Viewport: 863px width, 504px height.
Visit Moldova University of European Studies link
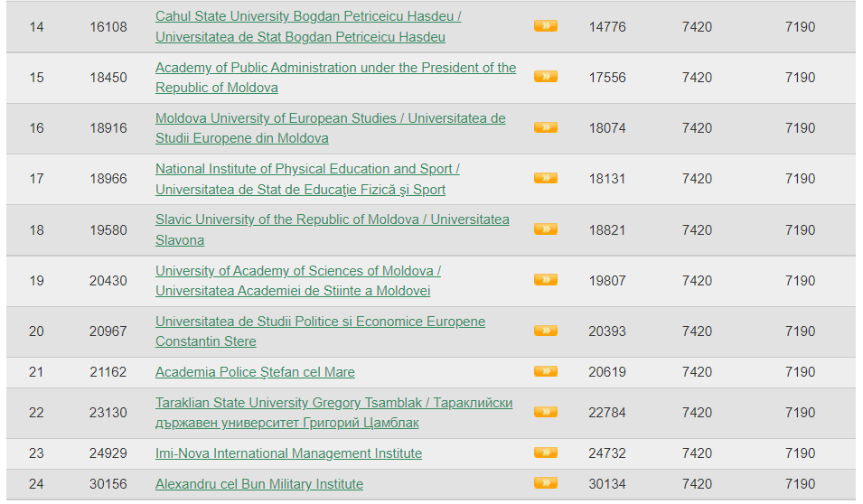[x=330, y=118]
